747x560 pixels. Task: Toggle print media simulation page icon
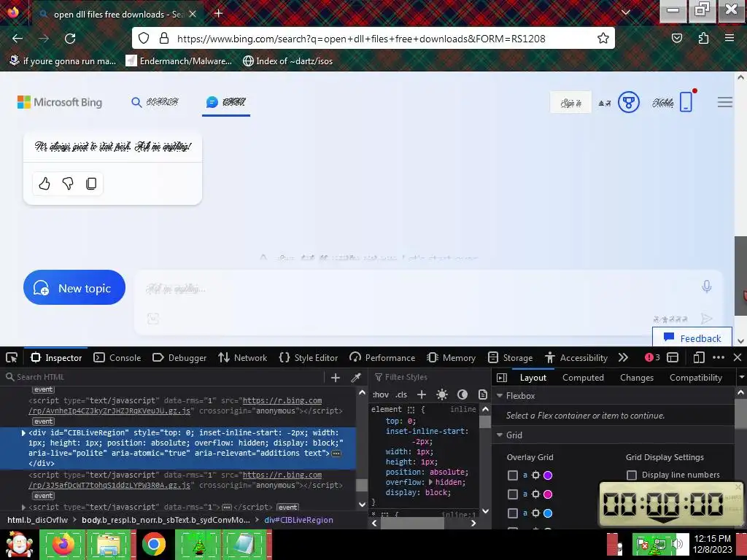pos(483,394)
